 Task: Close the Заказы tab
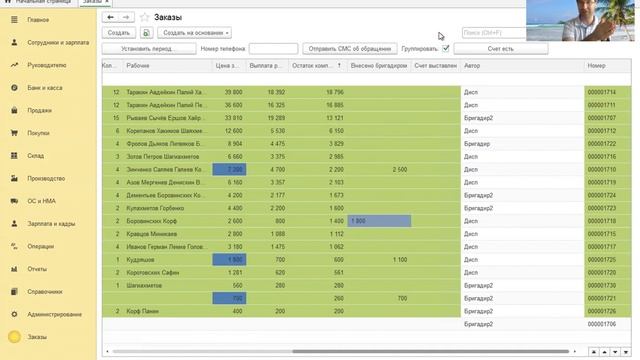pyautogui.click(x=107, y=2)
